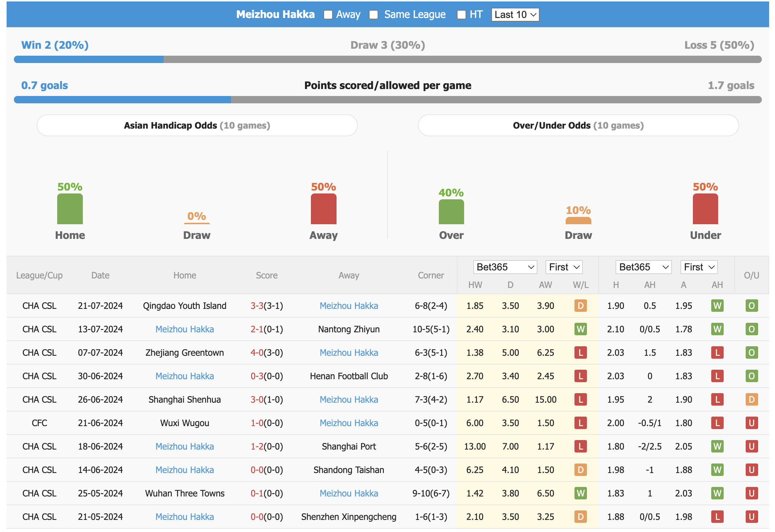Click the orange over/under Draw 10% bar
This screenshot has width=775, height=532.
coord(578,221)
